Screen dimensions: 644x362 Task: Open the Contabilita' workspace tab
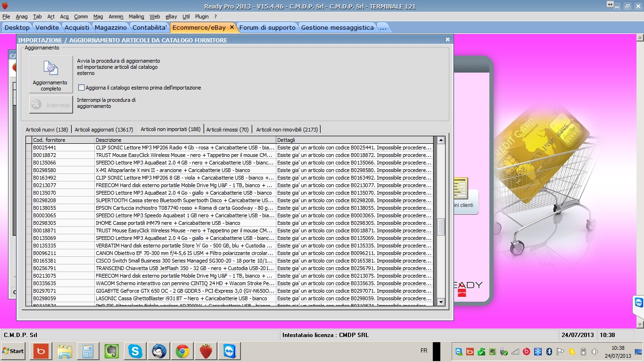click(x=149, y=27)
